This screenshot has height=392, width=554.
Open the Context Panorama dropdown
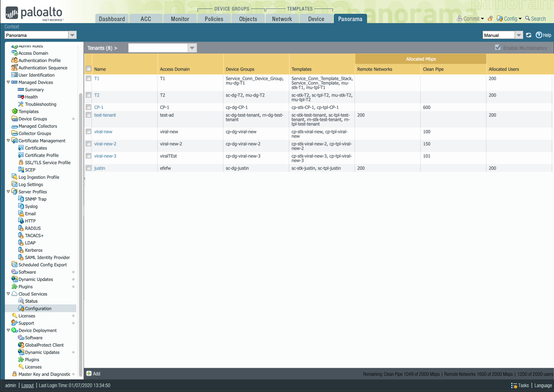[x=72, y=35]
